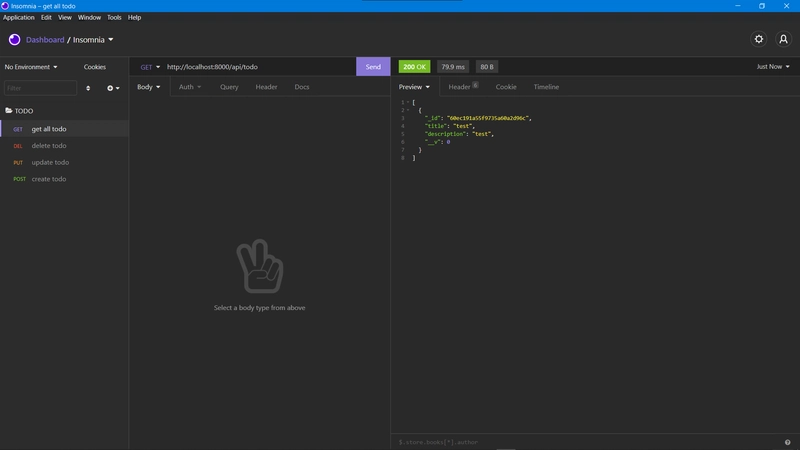Collapse JSON line 1 fold arrow
Screen dimensions: 800x450
[x=408, y=103]
